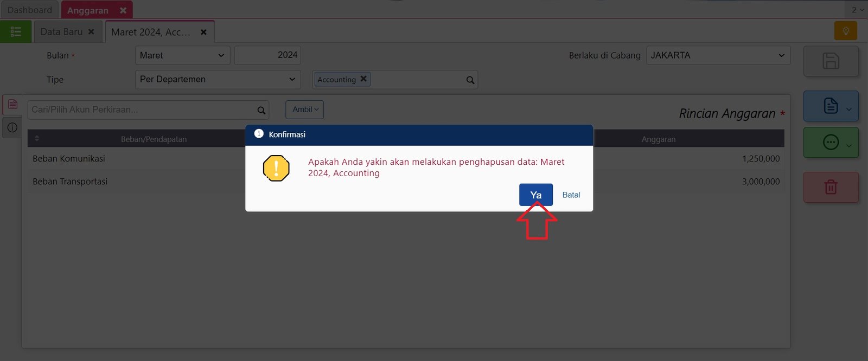868x361 pixels.
Task: Select the Data Baru tab
Action: 61,32
